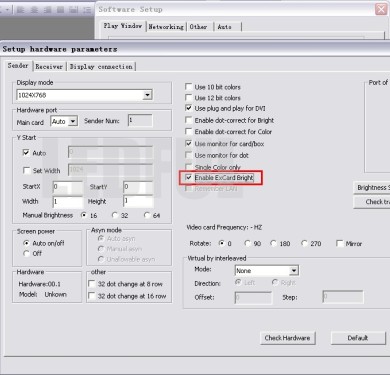Expand the Display mode 1024X768 dropdown
The height and width of the screenshot is (375, 390).
coord(147,95)
